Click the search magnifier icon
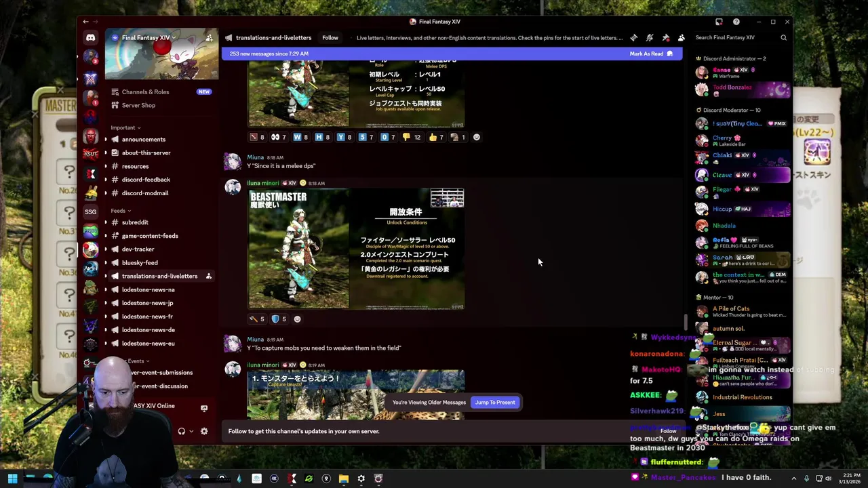This screenshot has width=868, height=488. (784, 38)
